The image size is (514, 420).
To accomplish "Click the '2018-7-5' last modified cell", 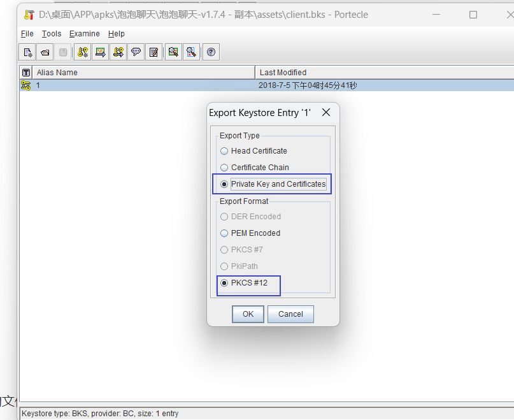I will (x=385, y=85).
